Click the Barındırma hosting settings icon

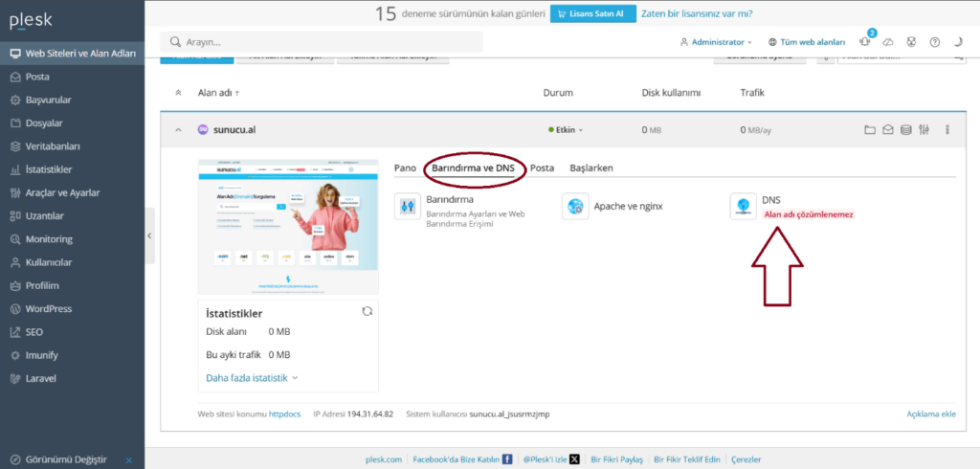[408, 206]
